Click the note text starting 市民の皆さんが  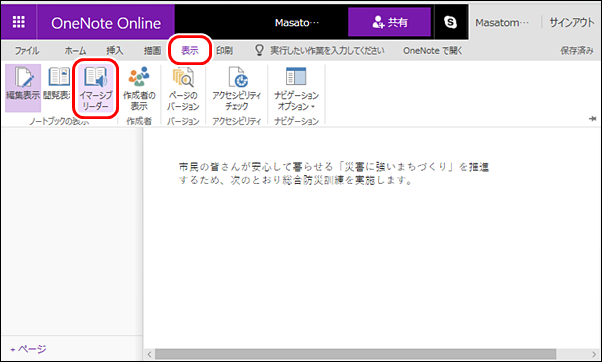click(x=334, y=167)
